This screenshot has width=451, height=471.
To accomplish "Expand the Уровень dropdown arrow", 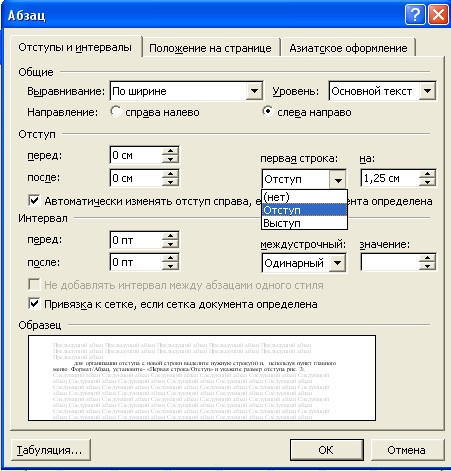I will point(428,91).
